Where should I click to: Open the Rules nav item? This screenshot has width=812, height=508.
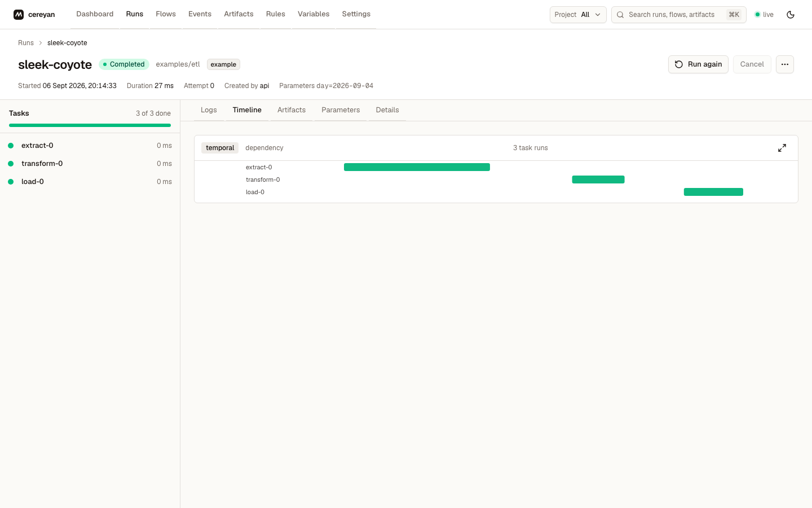[276, 14]
